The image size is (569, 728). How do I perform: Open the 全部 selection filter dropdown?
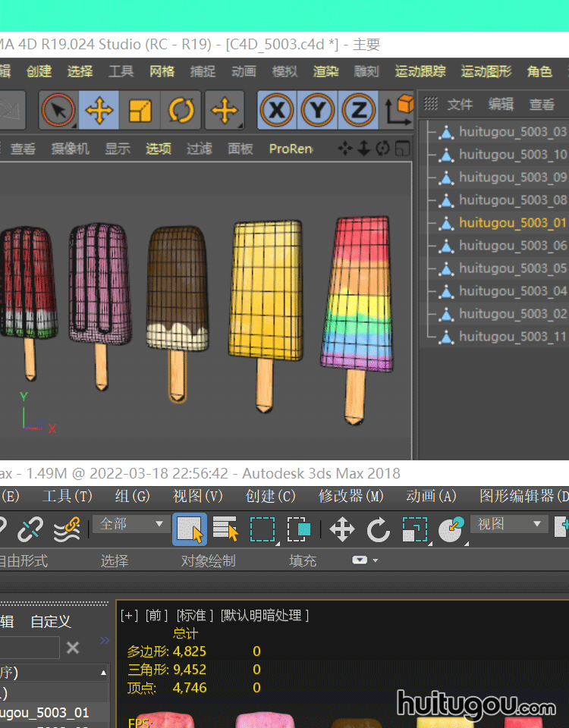point(130,524)
